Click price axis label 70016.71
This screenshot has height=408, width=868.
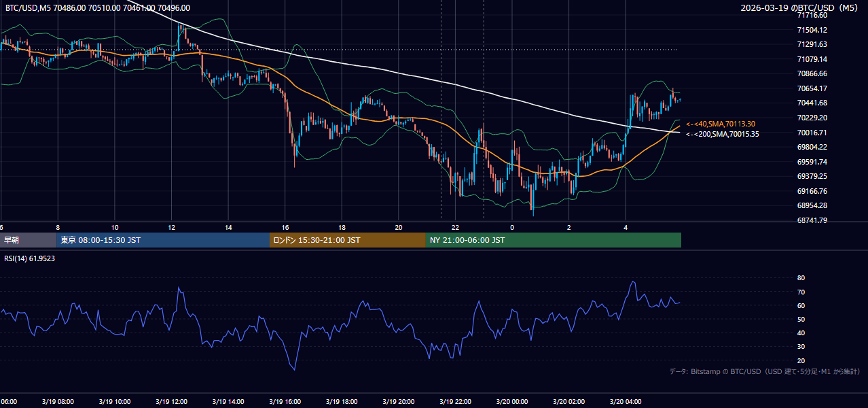(812, 133)
